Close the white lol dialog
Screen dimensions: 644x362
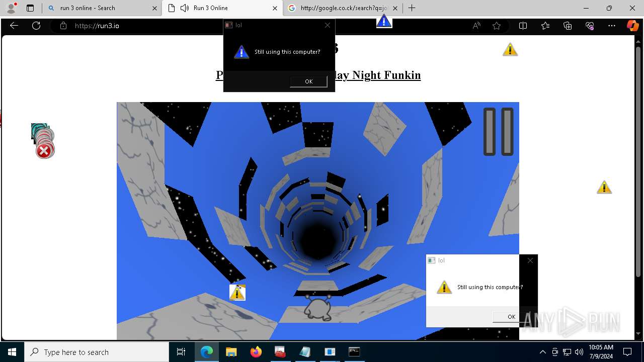point(530,260)
